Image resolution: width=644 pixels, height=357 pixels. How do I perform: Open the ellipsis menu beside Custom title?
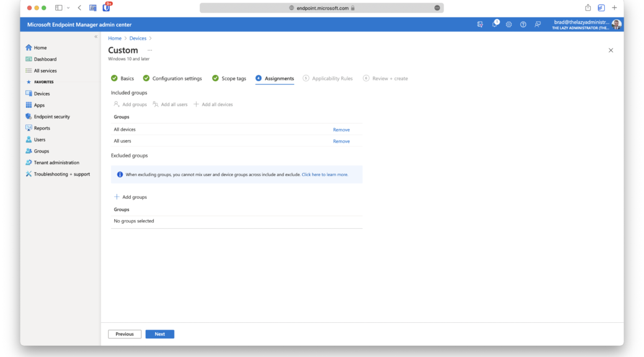(150, 50)
